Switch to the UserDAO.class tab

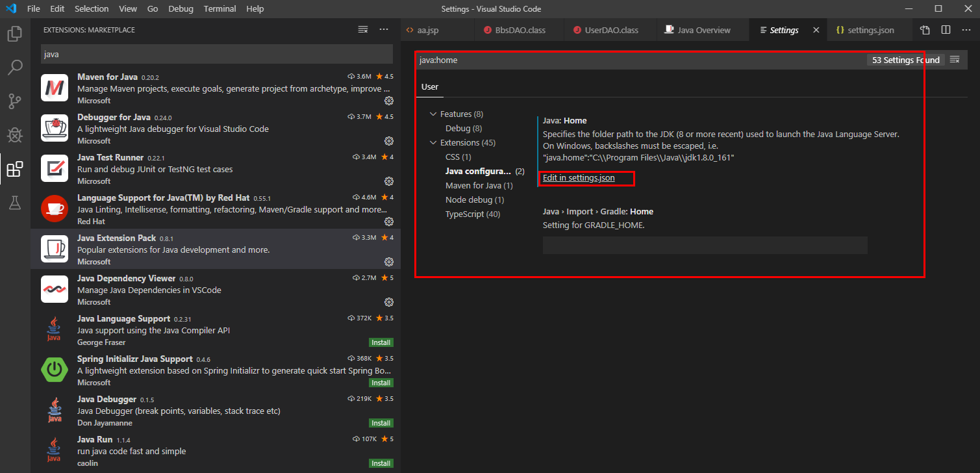(x=611, y=30)
